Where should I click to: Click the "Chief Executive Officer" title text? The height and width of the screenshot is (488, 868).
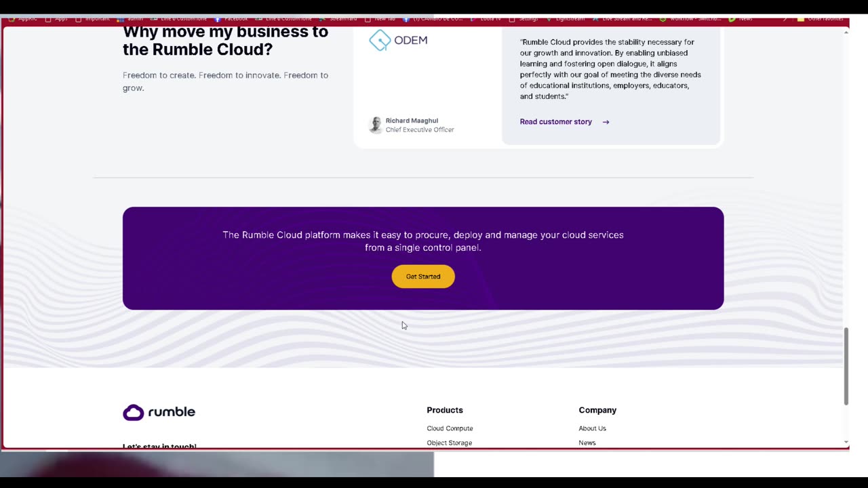coord(420,129)
